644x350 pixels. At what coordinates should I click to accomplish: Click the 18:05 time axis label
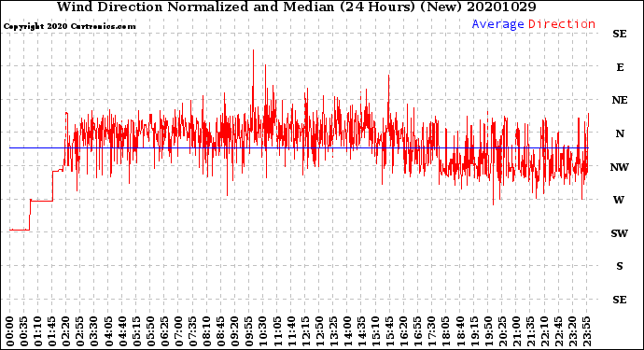446,331
